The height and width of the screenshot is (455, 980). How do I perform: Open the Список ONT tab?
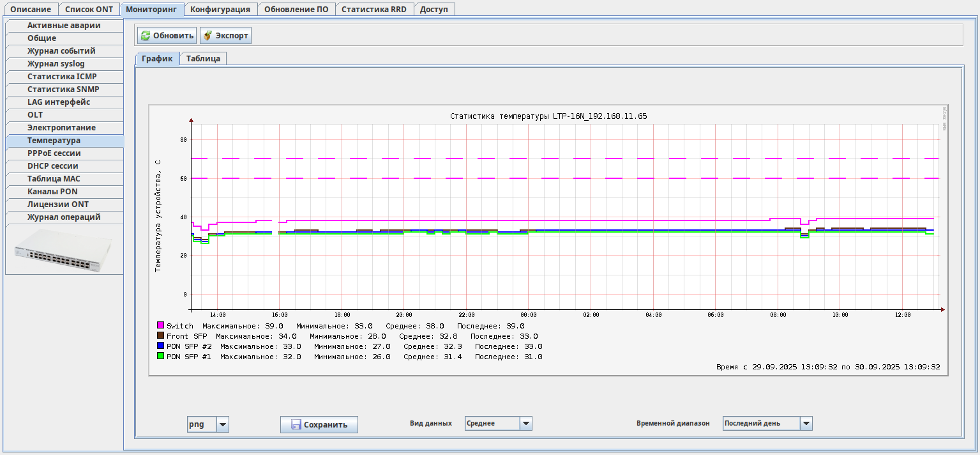(89, 10)
